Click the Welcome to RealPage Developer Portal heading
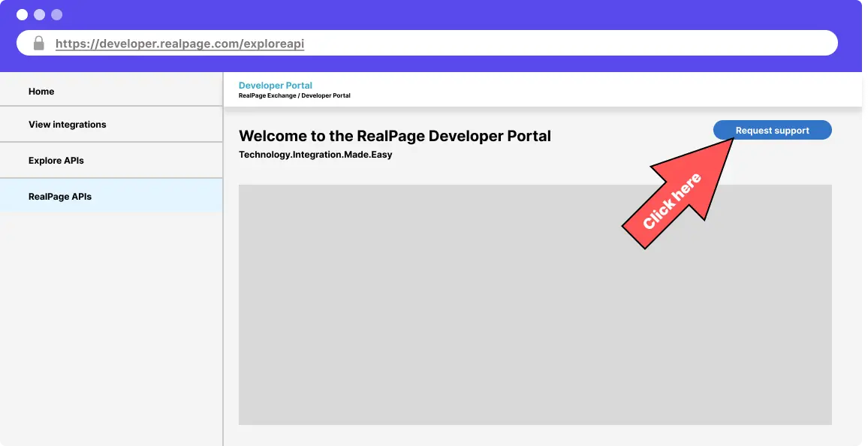The height and width of the screenshot is (446, 868). click(394, 136)
